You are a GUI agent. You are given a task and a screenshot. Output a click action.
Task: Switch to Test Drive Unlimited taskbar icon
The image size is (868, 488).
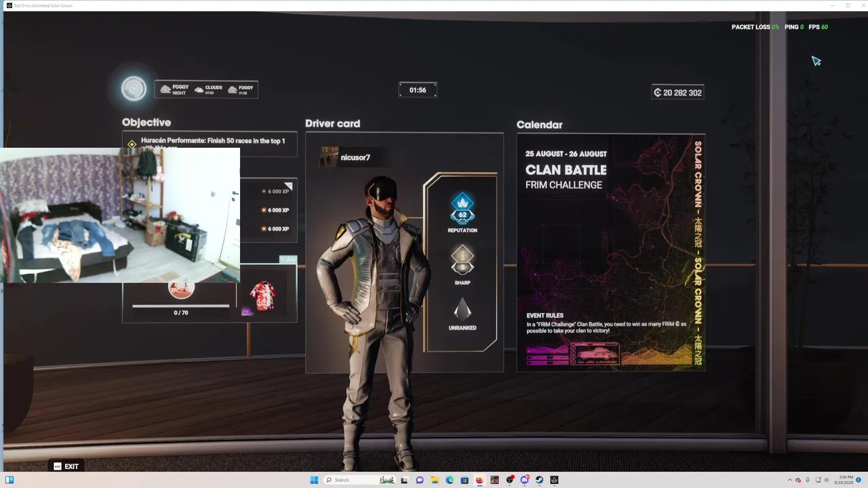tap(554, 480)
